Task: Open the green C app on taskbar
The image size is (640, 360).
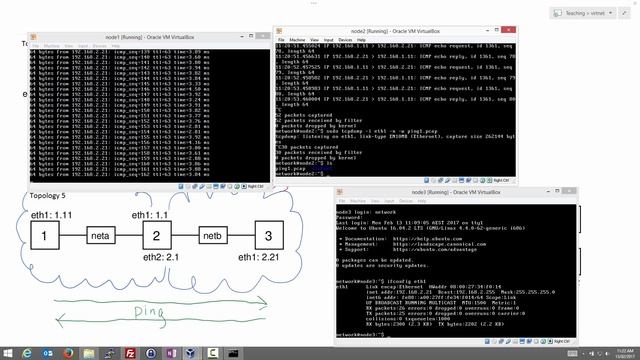Action: 212,353
